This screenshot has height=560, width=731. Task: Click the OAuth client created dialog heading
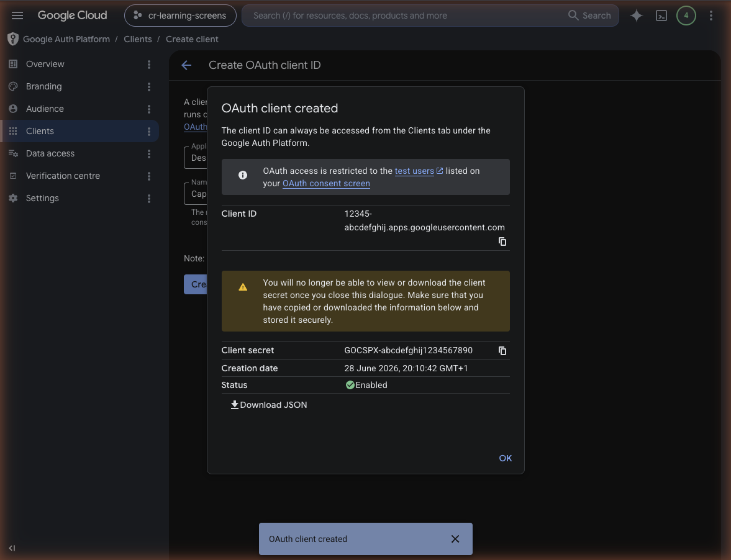click(x=279, y=108)
